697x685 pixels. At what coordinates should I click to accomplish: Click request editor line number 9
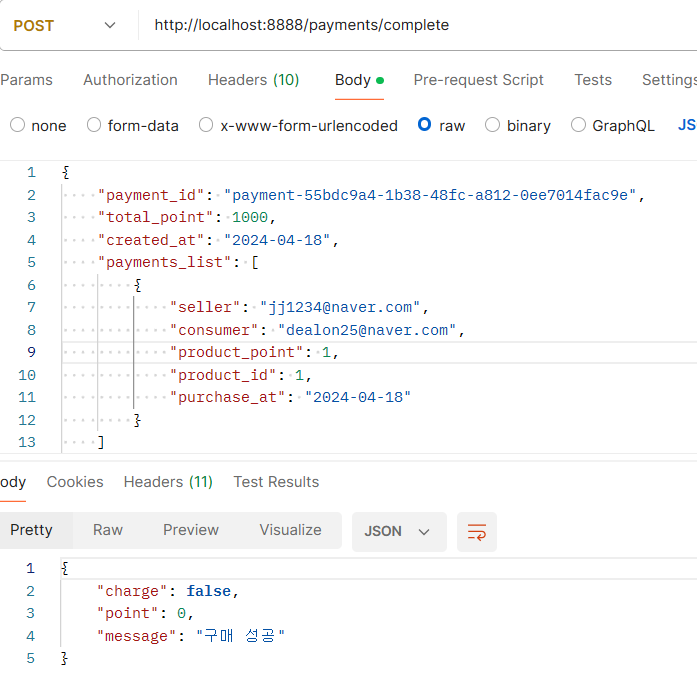click(31, 353)
